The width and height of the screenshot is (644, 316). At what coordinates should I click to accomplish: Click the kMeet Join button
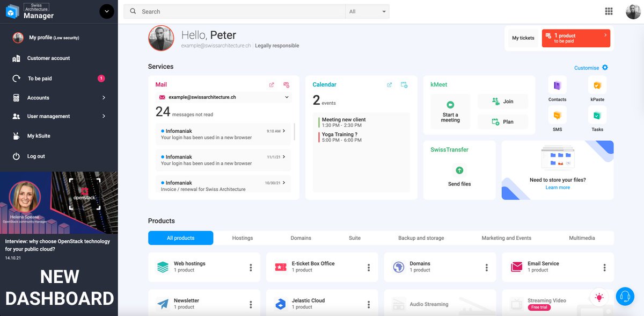coord(502,102)
